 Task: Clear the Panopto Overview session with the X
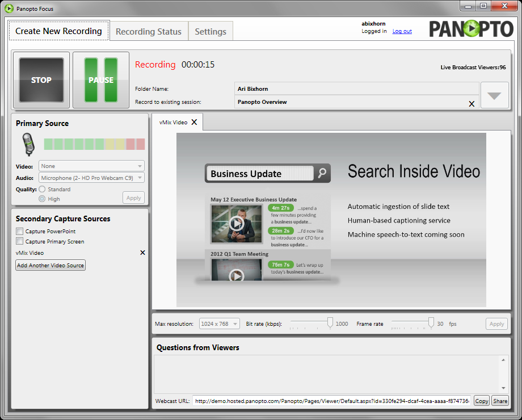point(472,104)
